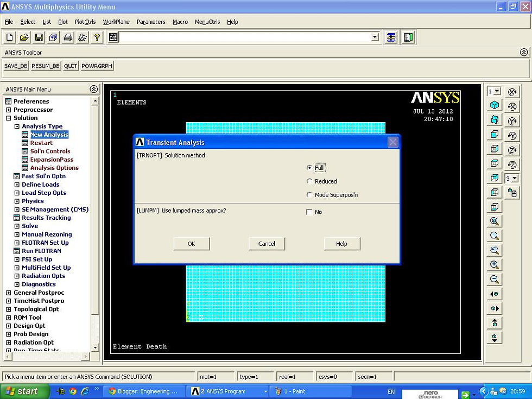
Task: Enable lumped mass approximation checkbox
Action: 309,212
